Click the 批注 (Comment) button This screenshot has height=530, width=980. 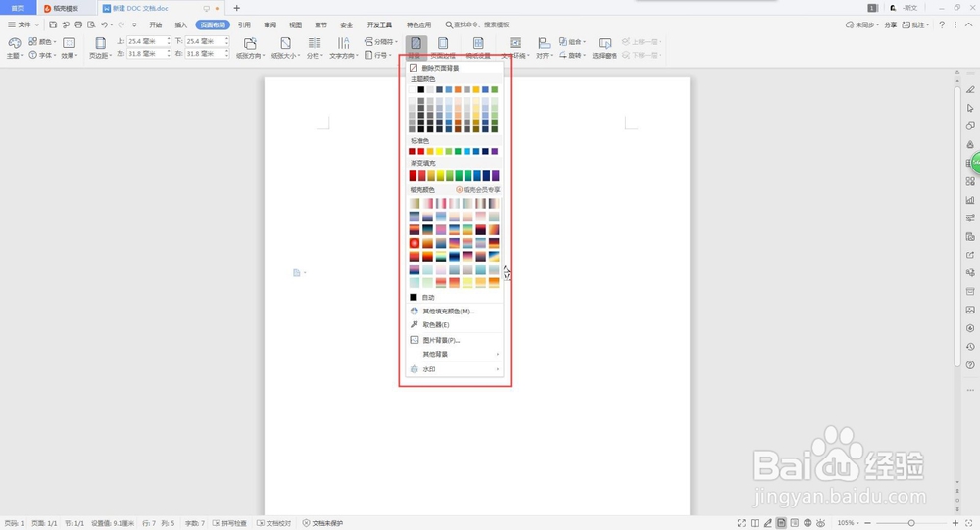(x=915, y=25)
